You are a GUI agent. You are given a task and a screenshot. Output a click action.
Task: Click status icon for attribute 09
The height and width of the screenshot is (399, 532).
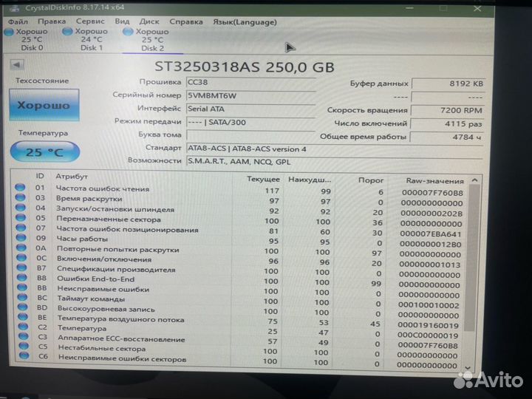tap(21, 237)
